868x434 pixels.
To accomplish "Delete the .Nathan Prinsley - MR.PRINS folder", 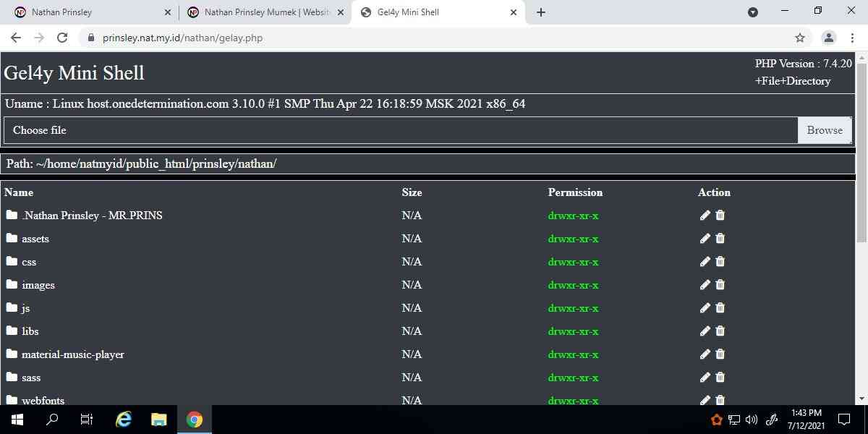I will (720, 215).
